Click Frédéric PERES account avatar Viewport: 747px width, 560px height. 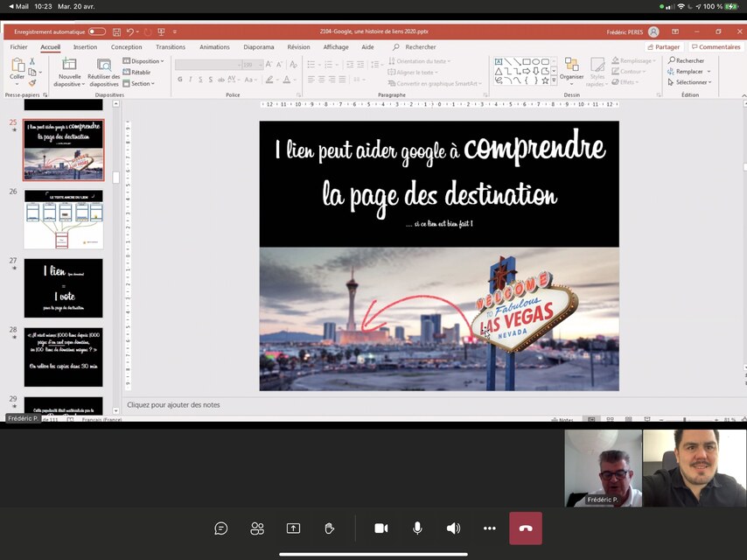[x=653, y=31]
